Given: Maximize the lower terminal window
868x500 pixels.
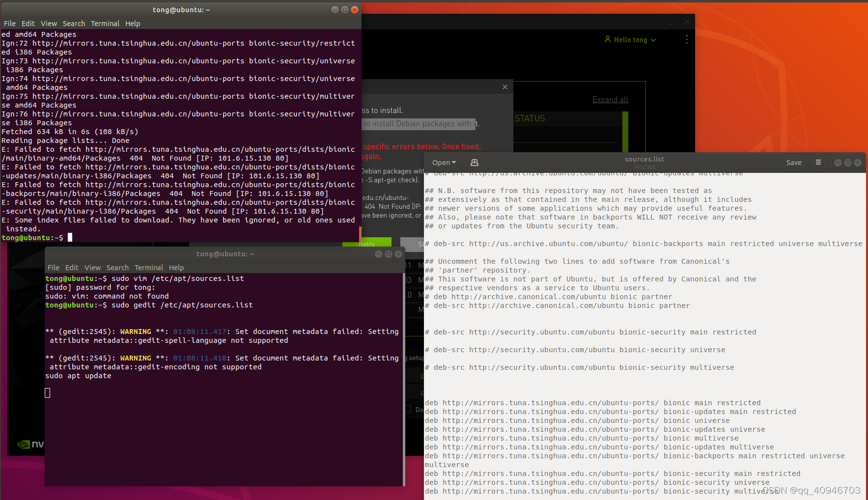Looking at the screenshot, I should [x=389, y=254].
